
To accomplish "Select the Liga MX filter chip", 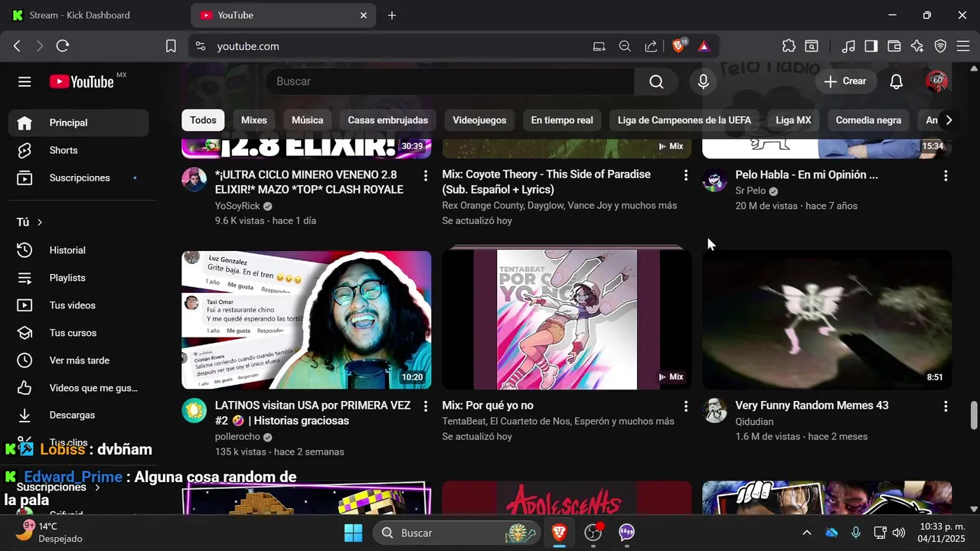I will (x=793, y=120).
